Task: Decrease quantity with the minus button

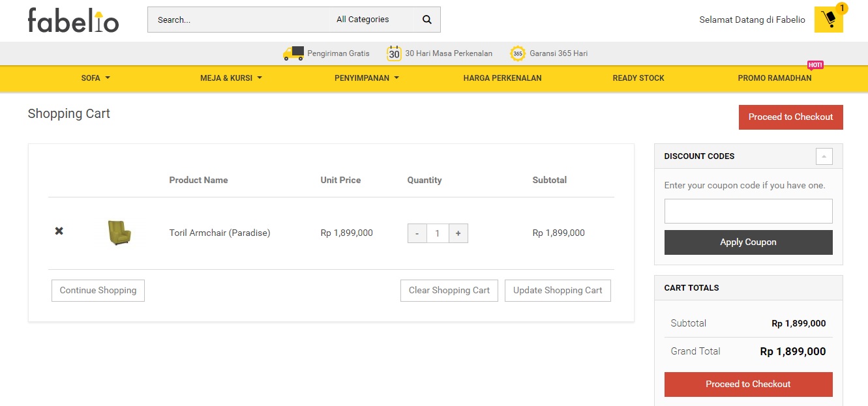Action: 417,233
